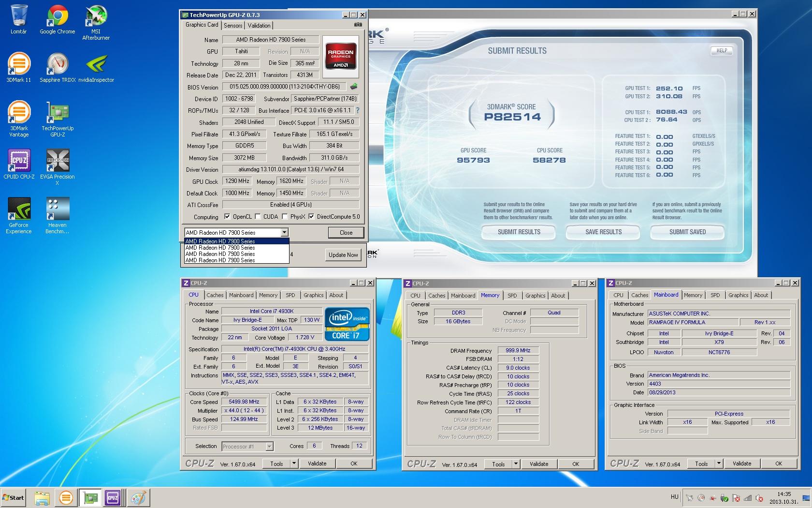The image size is (812, 508).
Task: Click the Update Now button
Action: click(343, 255)
